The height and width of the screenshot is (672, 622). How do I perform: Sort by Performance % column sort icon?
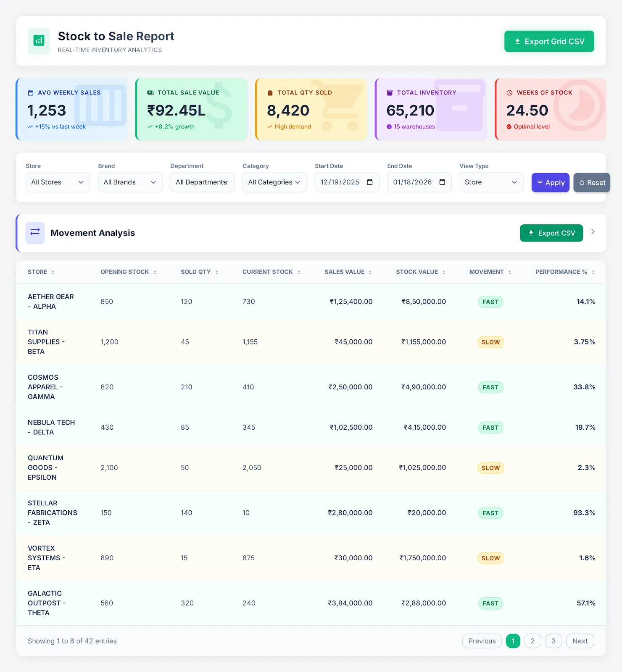[x=593, y=272]
